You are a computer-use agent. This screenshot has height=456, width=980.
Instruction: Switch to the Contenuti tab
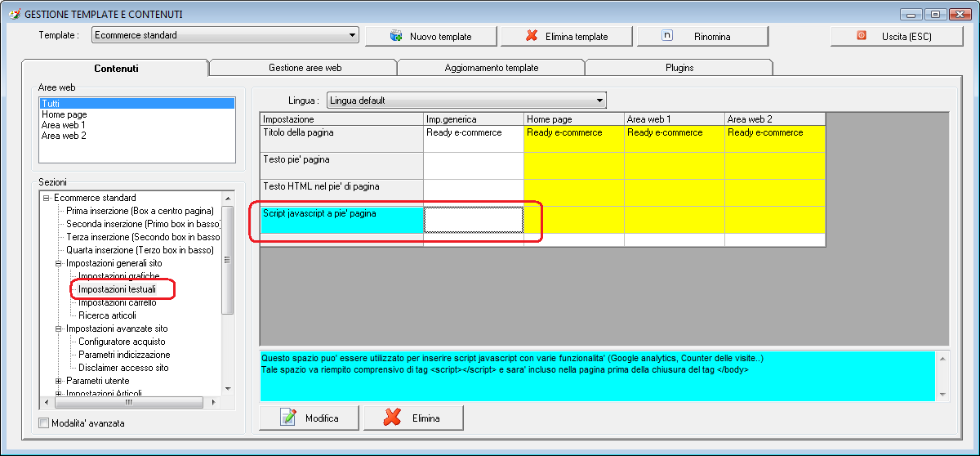pos(116,68)
